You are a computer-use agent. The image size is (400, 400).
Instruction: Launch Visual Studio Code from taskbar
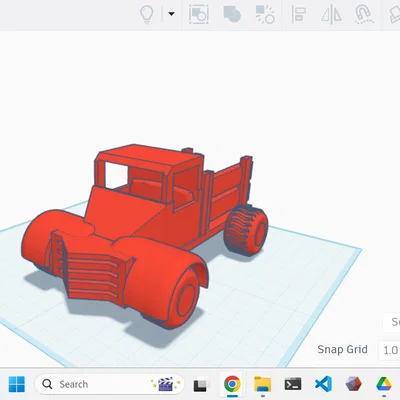(323, 384)
